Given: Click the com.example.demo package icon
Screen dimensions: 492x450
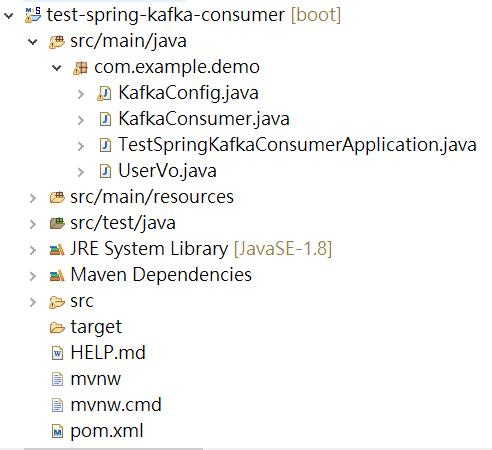Looking at the screenshot, I should (x=80, y=68).
